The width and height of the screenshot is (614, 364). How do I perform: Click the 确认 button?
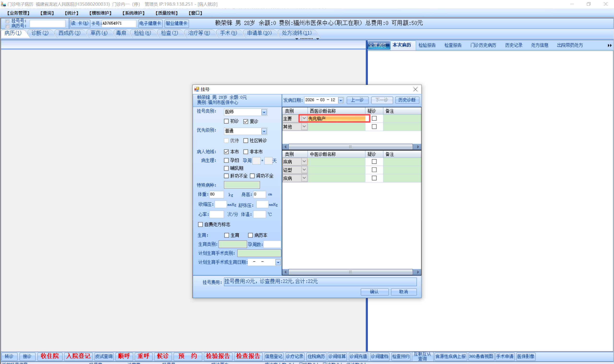[374, 292]
